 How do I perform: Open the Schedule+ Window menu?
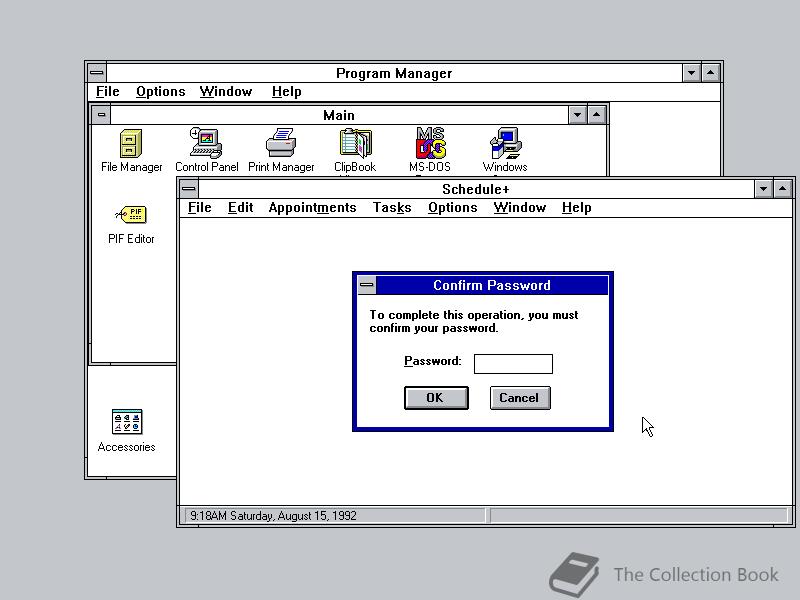pyautogui.click(x=519, y=208)
